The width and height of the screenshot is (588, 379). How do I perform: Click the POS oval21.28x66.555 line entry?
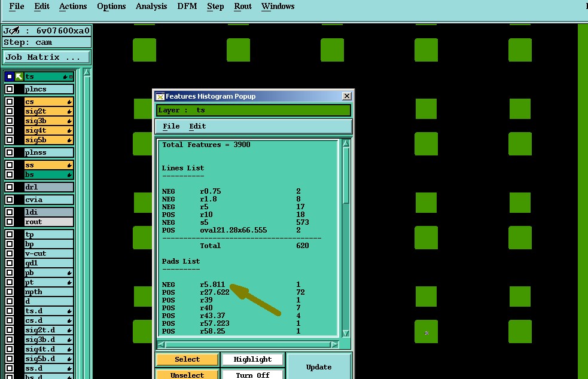(231, 230)
